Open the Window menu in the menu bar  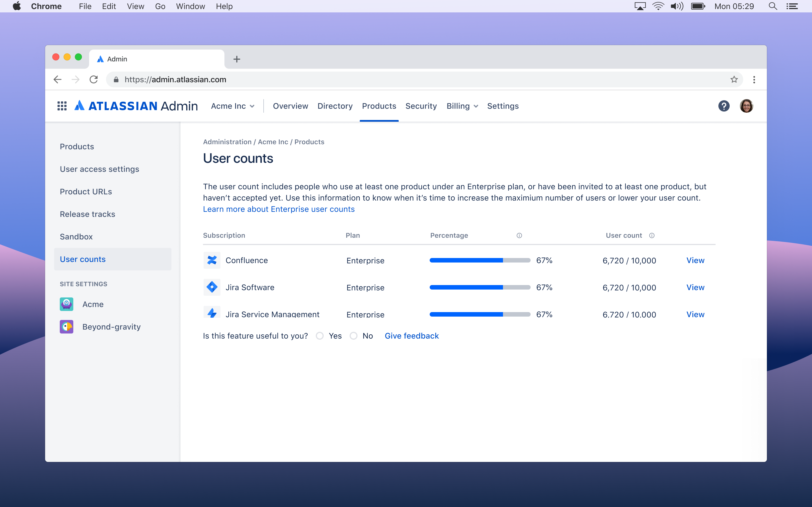pos(190,6)
